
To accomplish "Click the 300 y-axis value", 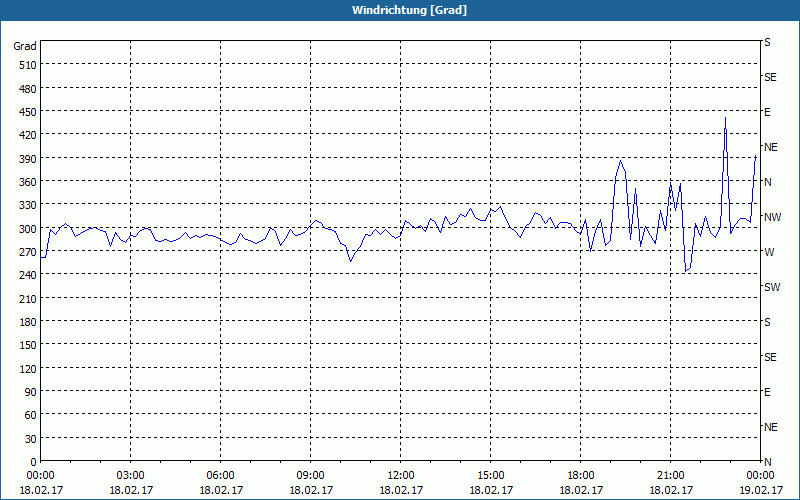I will point(28,229).
